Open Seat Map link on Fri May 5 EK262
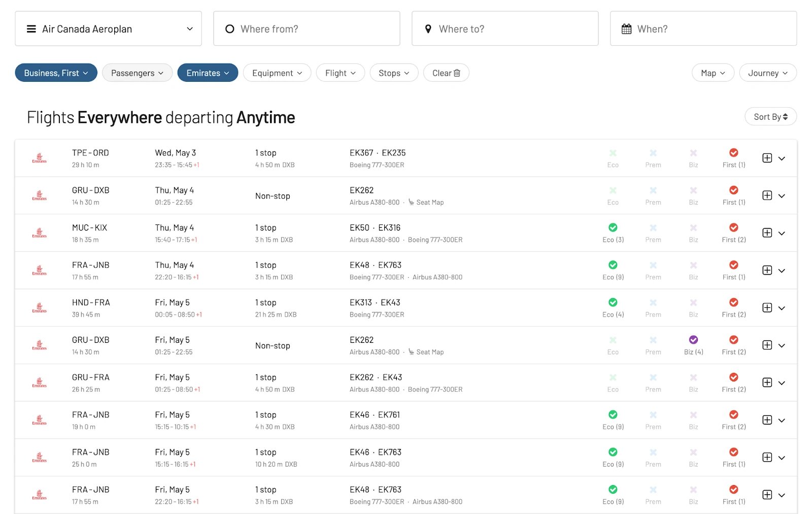This screenshot has width=812, height=514. [426, 352]
